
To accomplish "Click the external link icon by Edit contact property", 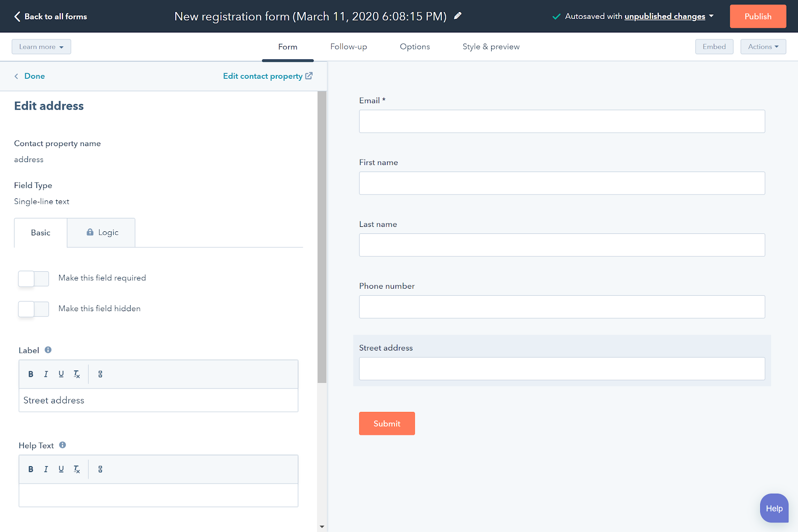I will (x=309, y=76).
